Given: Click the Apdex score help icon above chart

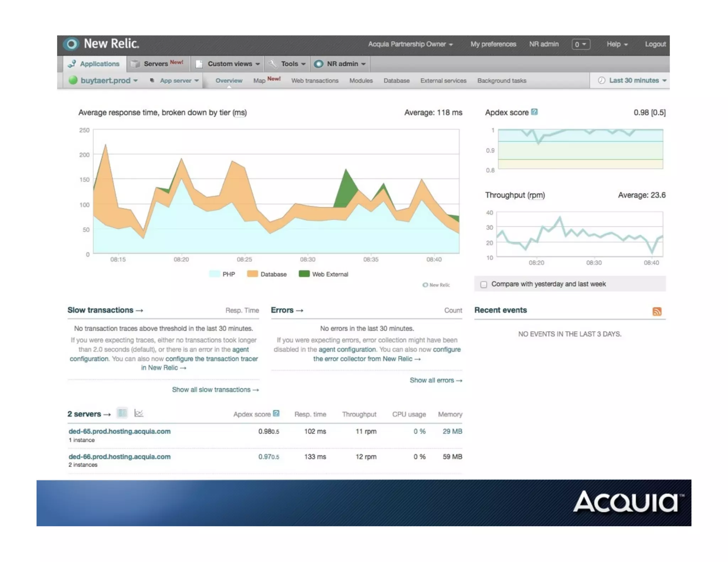Looking at the screenshot, I should pyautogui.click(x=534, y=112).
